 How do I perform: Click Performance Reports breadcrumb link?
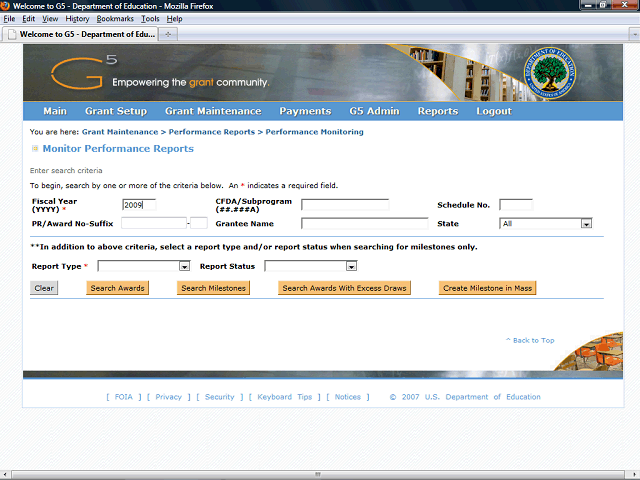pyautogui.click(x=211, y=132)
